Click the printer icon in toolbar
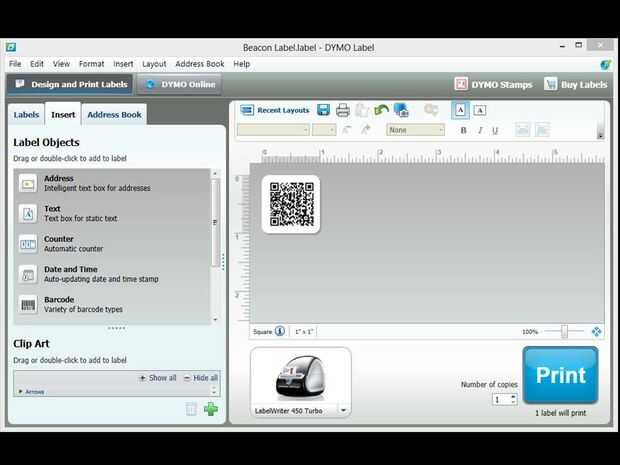 [342, 110]
